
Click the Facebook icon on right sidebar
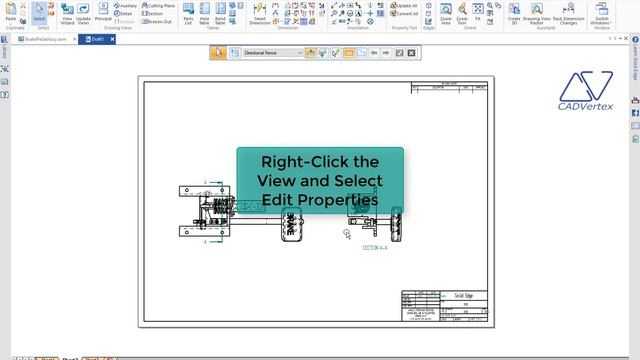(636, 113)
